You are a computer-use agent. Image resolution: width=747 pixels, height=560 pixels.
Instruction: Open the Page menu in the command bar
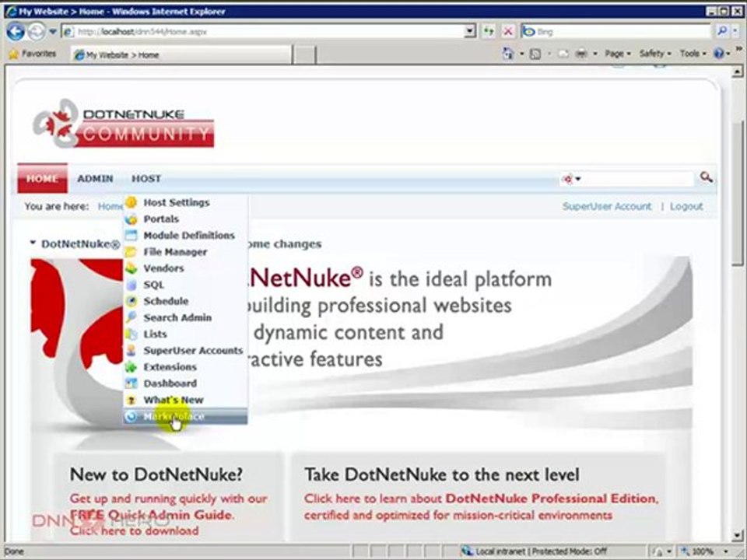point(617,54)
